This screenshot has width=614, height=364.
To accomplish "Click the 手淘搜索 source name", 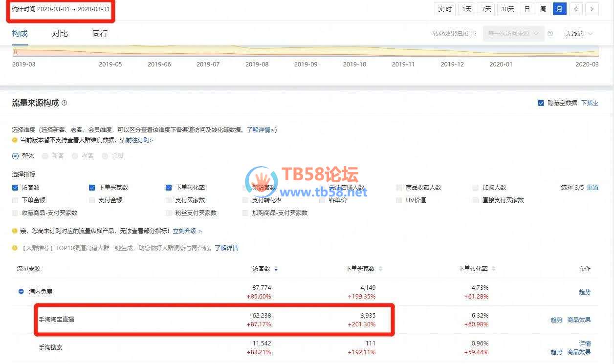I will click(51, 347).
